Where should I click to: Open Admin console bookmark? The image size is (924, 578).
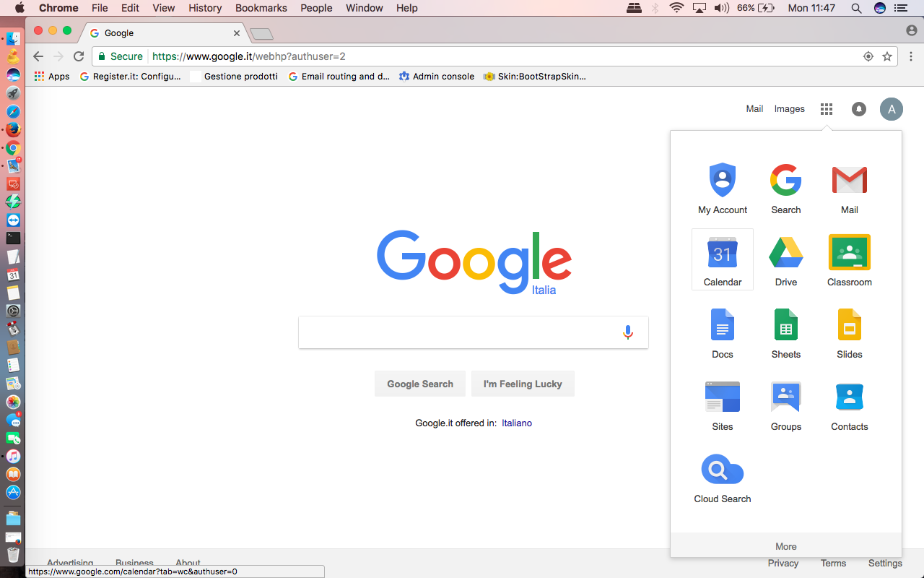pyautogui.click(x=437, y=76)
